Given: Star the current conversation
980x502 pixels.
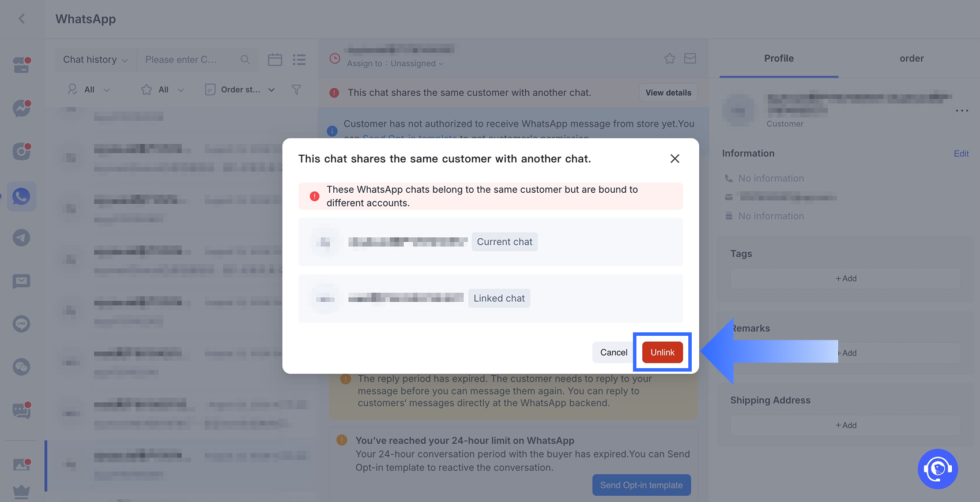Looking at the screenshot, I should pyautogui.click(x=669, y=58).
